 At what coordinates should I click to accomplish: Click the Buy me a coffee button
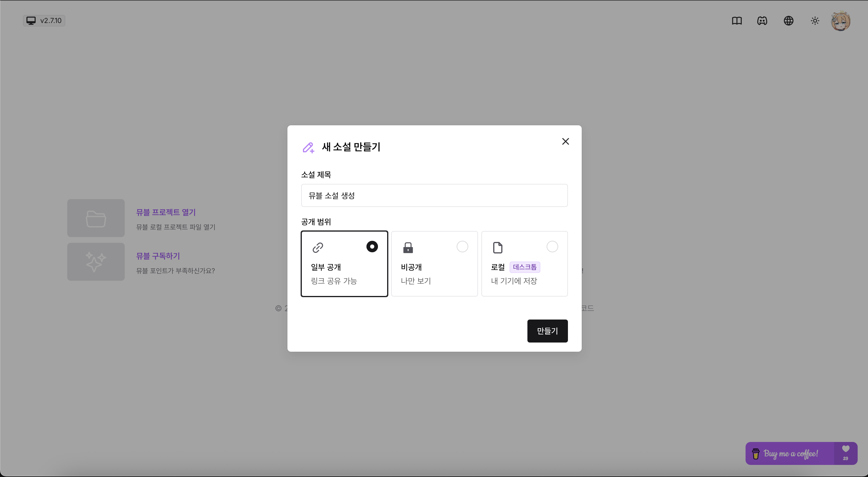click(790, 453)
